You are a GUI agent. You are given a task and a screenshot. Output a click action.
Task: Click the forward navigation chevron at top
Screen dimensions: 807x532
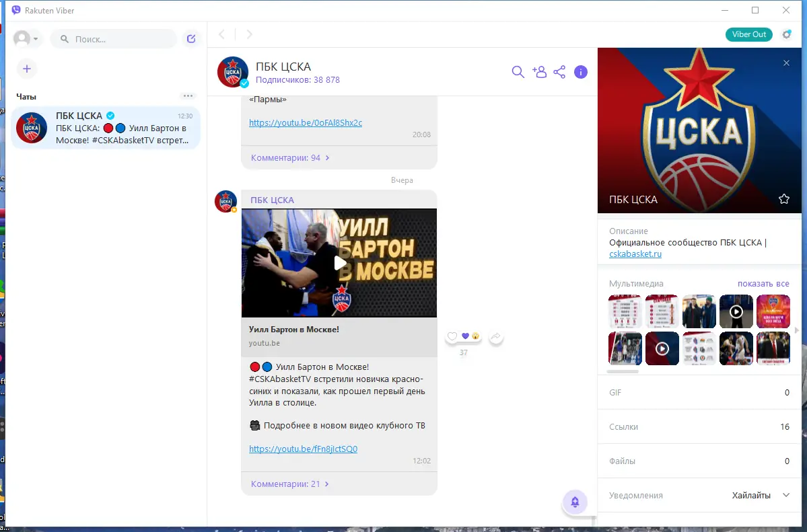click(x=248, y=34)
